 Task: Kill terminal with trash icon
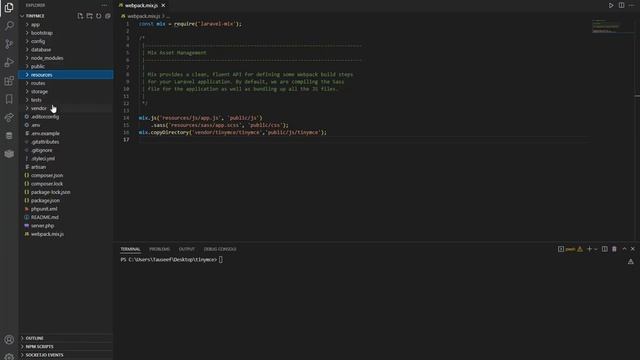(614, 249)
